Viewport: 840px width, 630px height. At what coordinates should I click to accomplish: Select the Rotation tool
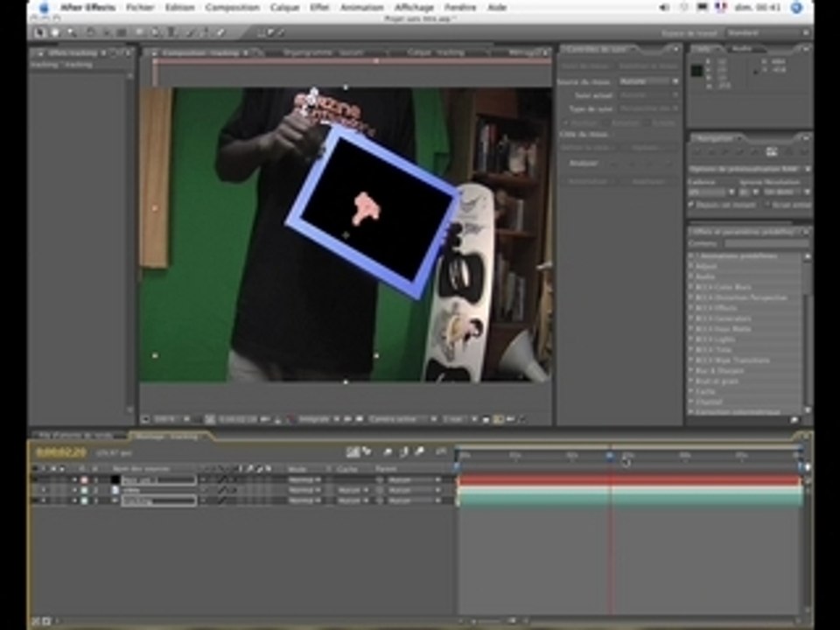tap(90, 32)
